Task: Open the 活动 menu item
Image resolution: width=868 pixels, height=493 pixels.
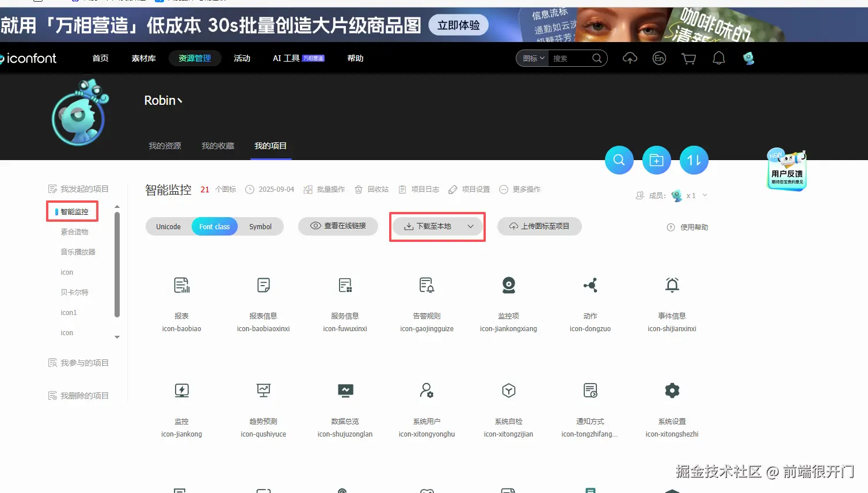Action: pos(242,58)
